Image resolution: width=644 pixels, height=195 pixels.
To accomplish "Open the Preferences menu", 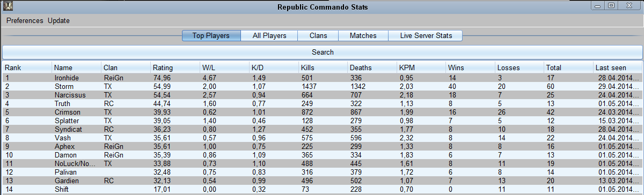I will [25, 21].
